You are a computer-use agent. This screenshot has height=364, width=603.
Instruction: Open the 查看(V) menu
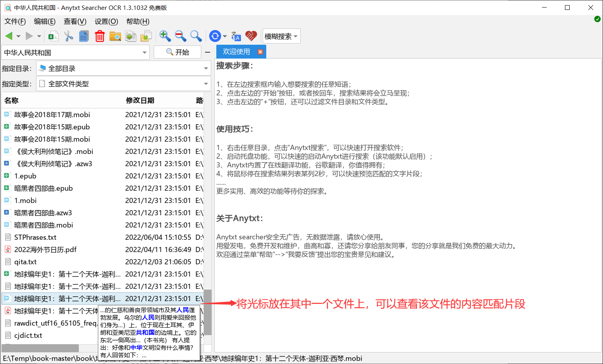click(75, 21)
